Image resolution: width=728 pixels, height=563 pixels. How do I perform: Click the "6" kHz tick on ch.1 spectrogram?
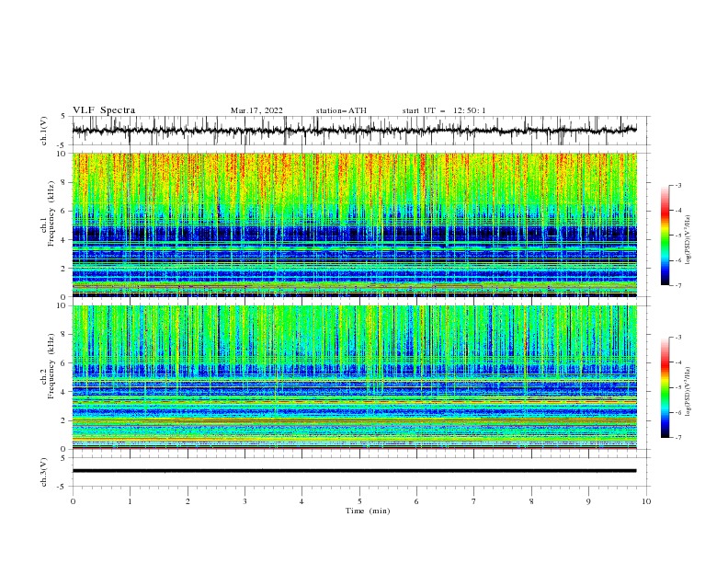(65, 211)
